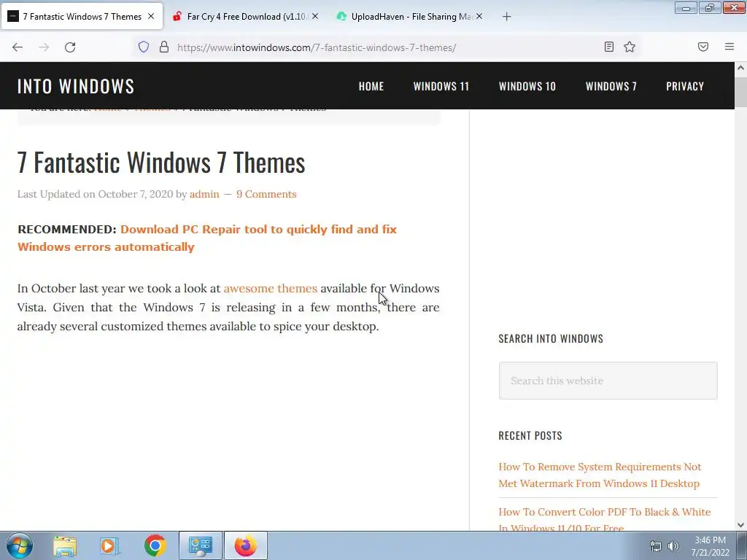Select the 7 Fantastic Windows 7 Themes tab
747x560 pixels.
point(82,17)
